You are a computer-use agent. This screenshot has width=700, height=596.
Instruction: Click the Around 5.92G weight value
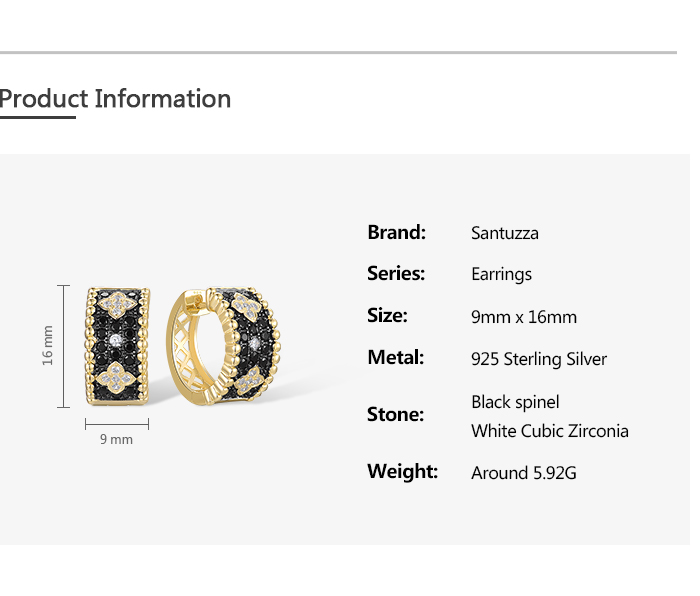click(524, 473)
